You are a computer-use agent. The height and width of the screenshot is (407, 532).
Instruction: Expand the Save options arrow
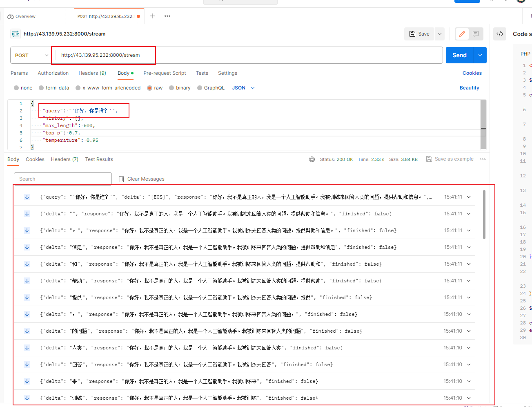coord(440,34)
